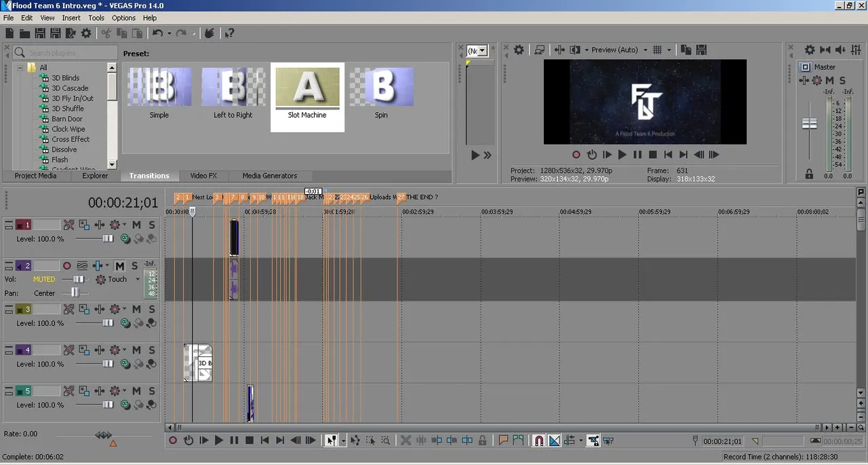Select the Envelope edit tool

(x=356, y=441)
